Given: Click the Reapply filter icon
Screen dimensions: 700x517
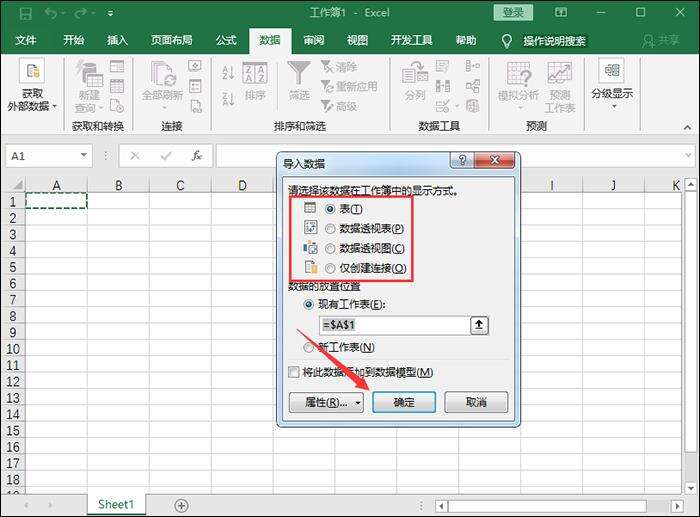Looking at the screenshot, I should [326, 86].
